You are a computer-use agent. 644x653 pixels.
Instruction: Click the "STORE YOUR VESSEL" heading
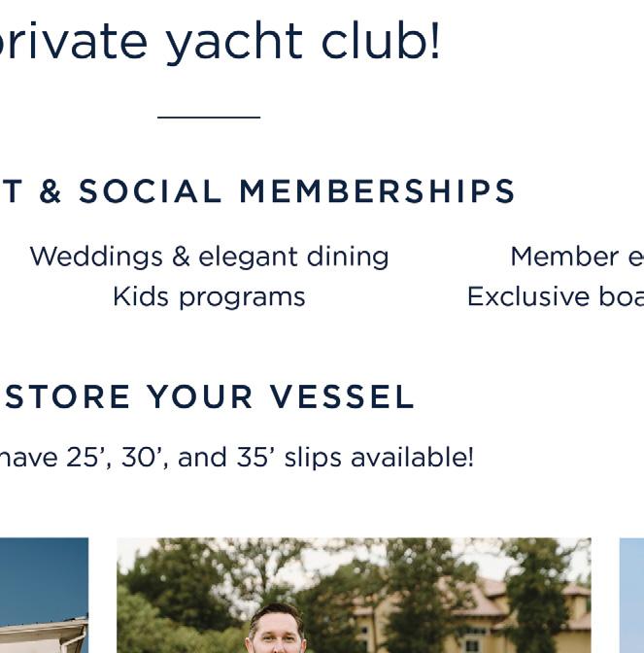tap(209, 397)
